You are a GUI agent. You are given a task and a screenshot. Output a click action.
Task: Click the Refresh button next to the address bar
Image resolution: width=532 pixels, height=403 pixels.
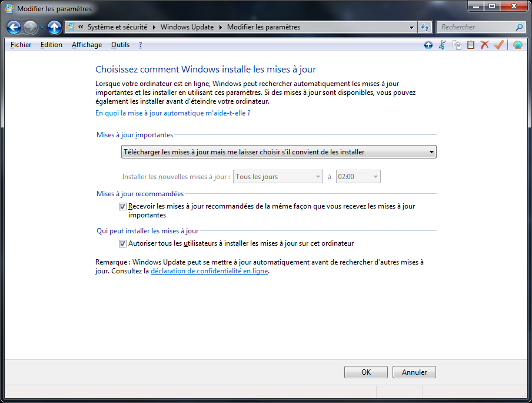pos(425,27)
